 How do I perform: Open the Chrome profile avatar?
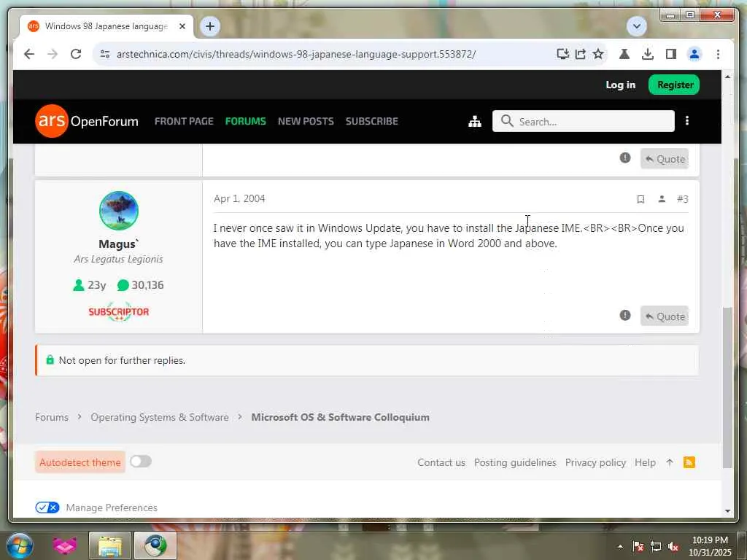point(694,54)
